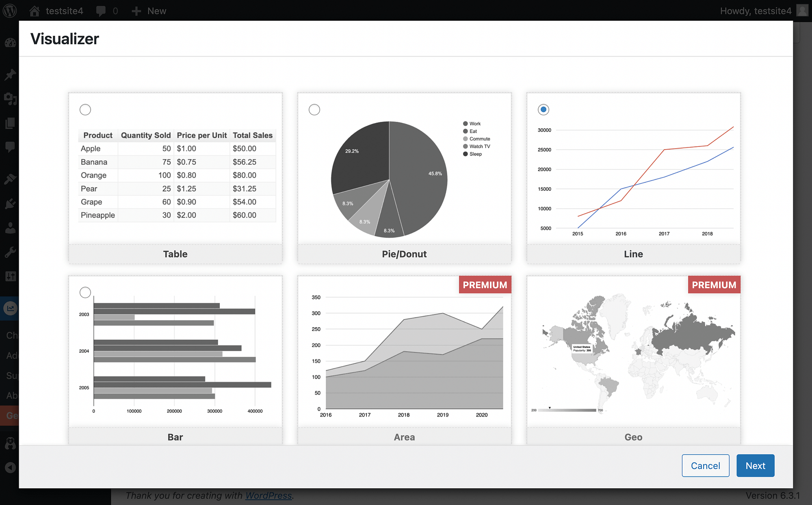Click the Users sidebar icon
This screenshot has height=505, width=812.
point(11,227)
